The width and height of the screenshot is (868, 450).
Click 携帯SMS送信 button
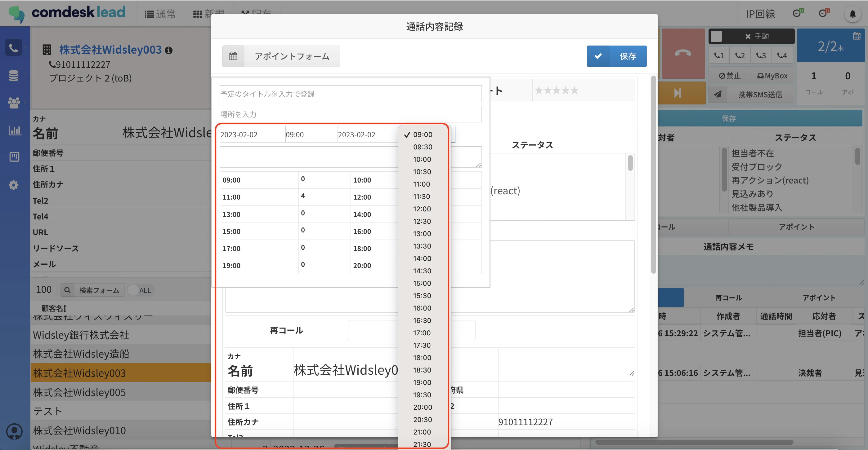pyautogui.click(x=751, y=94)
